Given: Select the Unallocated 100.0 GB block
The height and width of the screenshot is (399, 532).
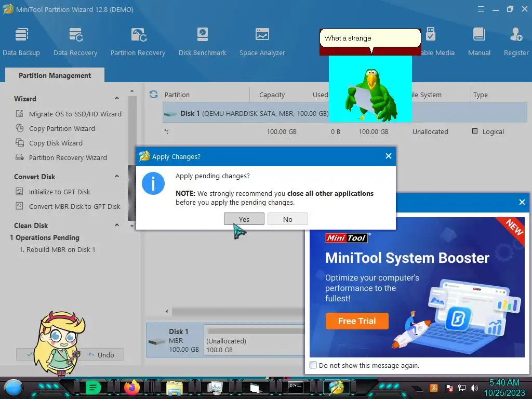Looking at the screenshot, I should point(255,340).
